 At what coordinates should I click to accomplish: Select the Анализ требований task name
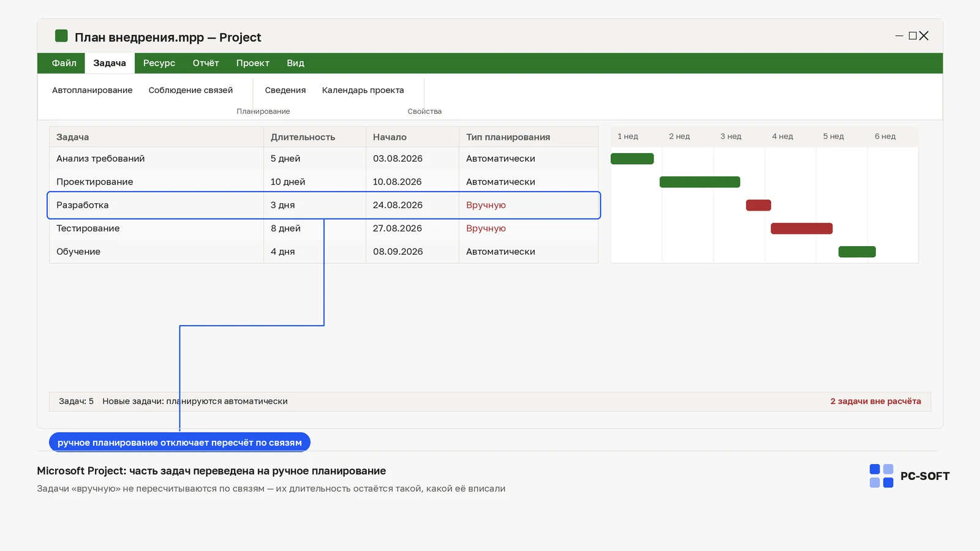pos(100,159)
